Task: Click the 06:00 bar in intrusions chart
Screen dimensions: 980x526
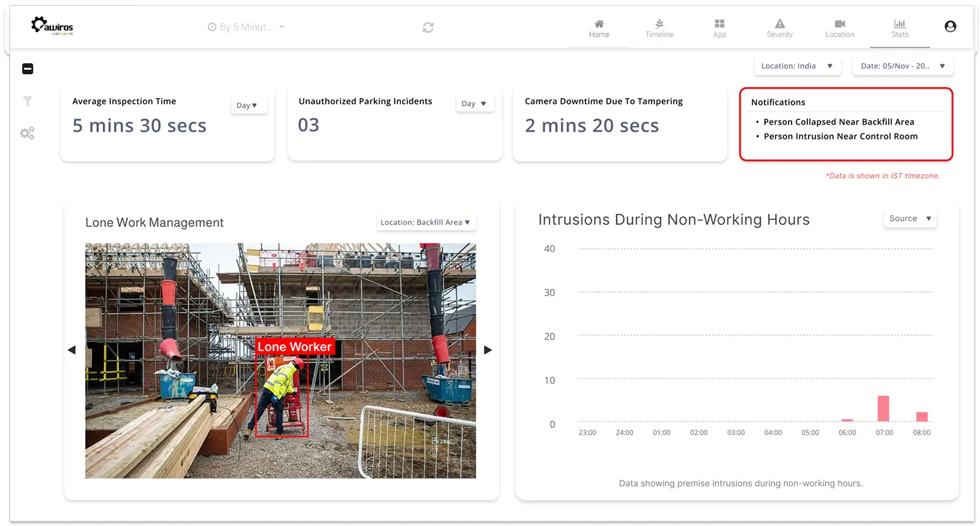Action: point(847,420)
